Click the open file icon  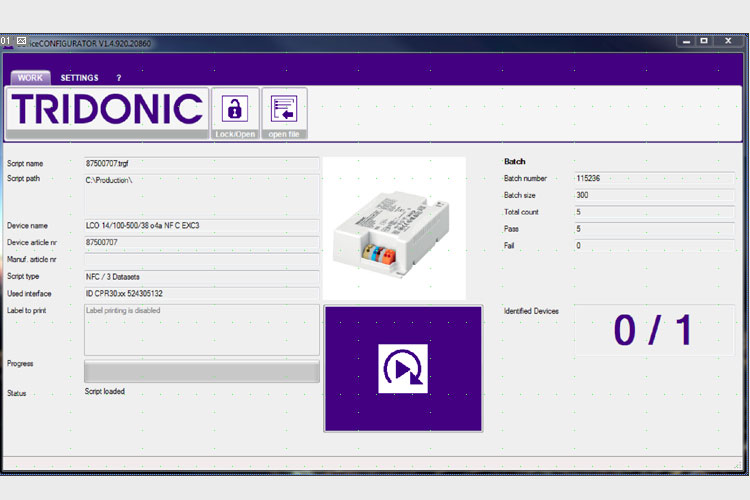point(284,109)
